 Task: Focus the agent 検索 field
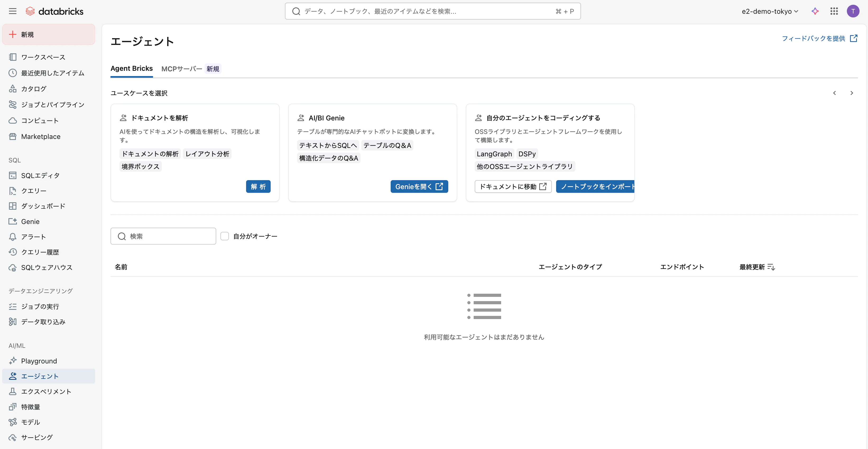163,236
